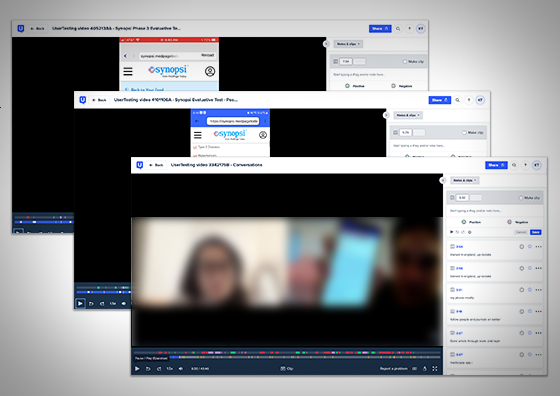Click Share in the Conversations window
The width and height of the screenshot is (560, 396).
[x=496, y=165]
